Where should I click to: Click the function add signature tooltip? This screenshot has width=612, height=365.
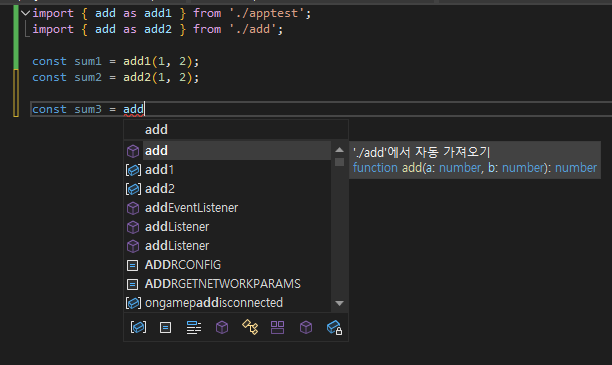475,168
